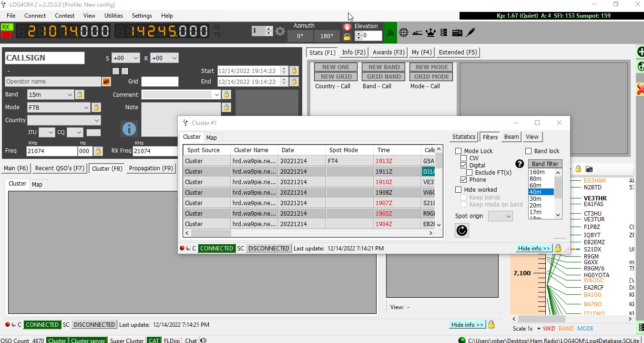Open the Utilities menu

(x=113, y=16)
